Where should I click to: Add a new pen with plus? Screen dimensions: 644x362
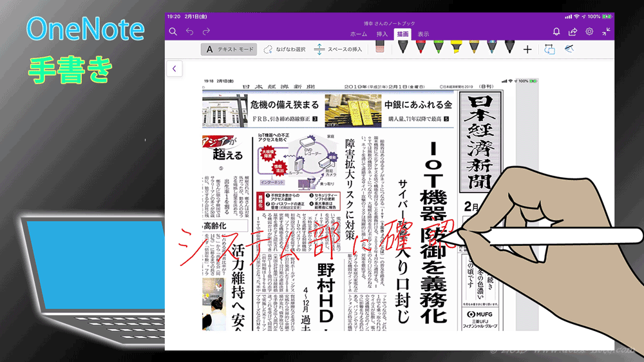pos(528,50)
